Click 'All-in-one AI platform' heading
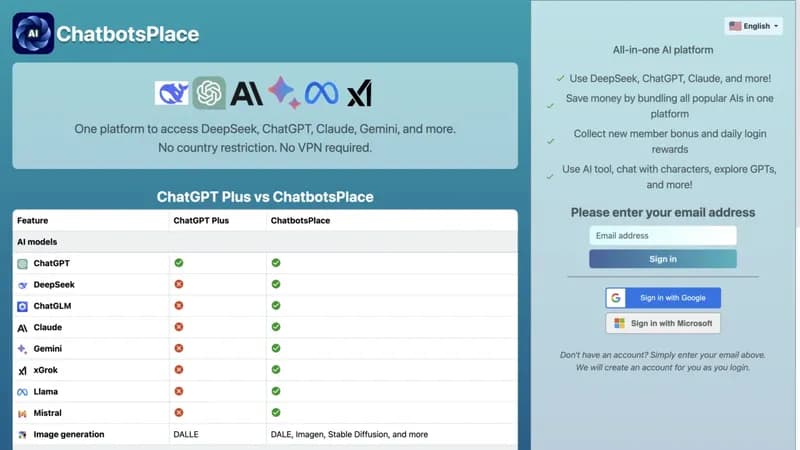 663,50
